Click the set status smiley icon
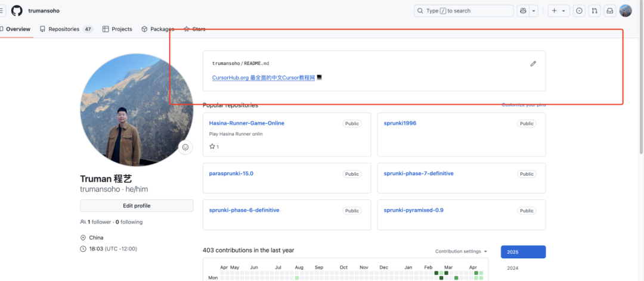 point(185,148)
